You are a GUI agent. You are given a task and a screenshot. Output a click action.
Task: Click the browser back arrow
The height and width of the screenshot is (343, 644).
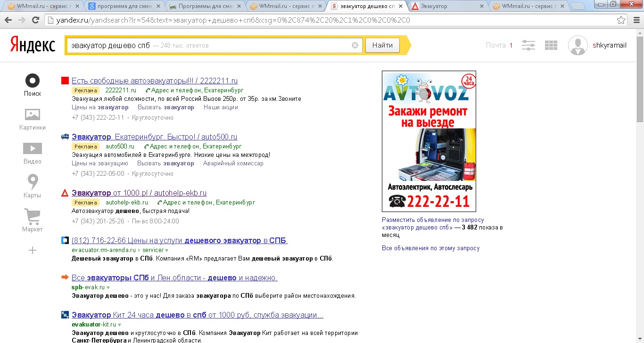click(x=8, y=20)
